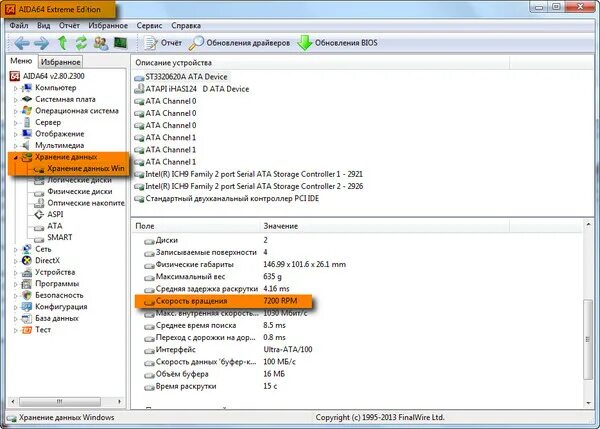Screen dimensions: 600x429
Task: Click the Безопасность shield icon
Action: pos(26,295)
